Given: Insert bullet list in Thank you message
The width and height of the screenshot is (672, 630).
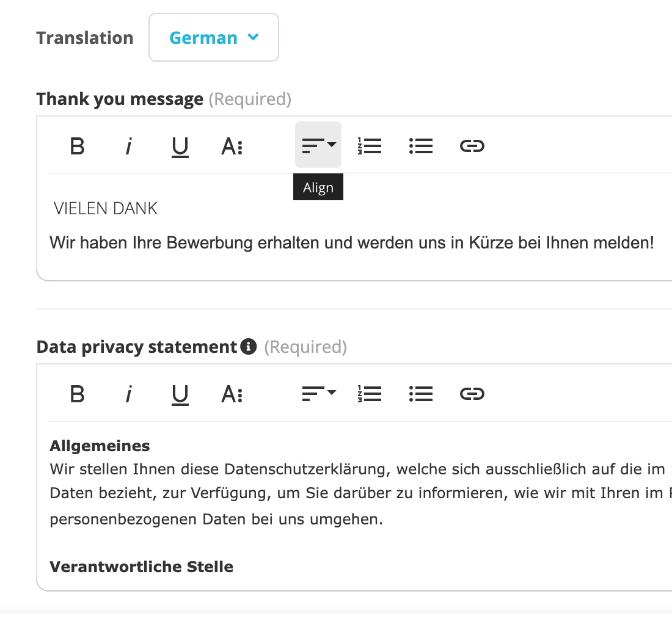Looking at the screenshot, I should (421, 146).
